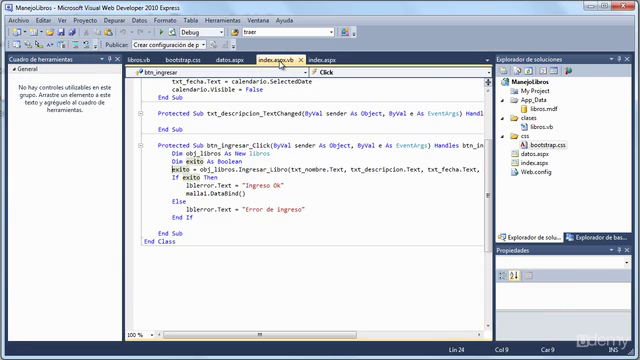Switch to Explorador de soluciones bottom tab

530,237
